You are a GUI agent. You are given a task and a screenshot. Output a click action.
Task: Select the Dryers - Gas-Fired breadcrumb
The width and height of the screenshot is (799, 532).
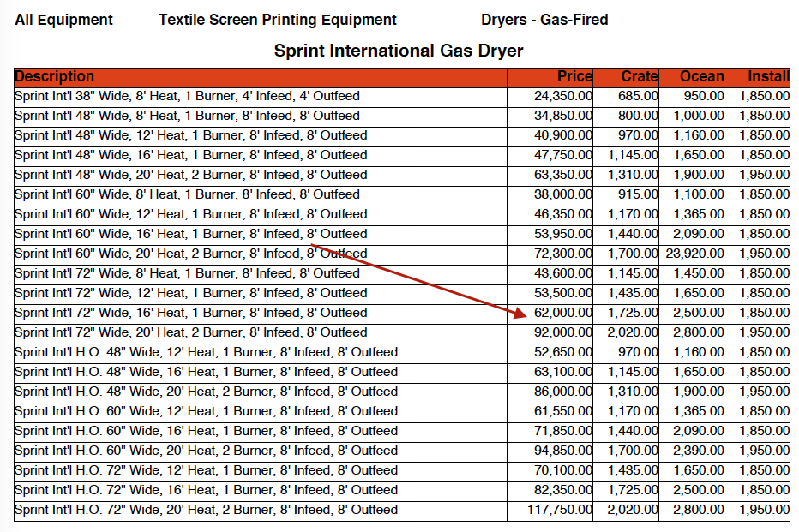pos(544,20)
